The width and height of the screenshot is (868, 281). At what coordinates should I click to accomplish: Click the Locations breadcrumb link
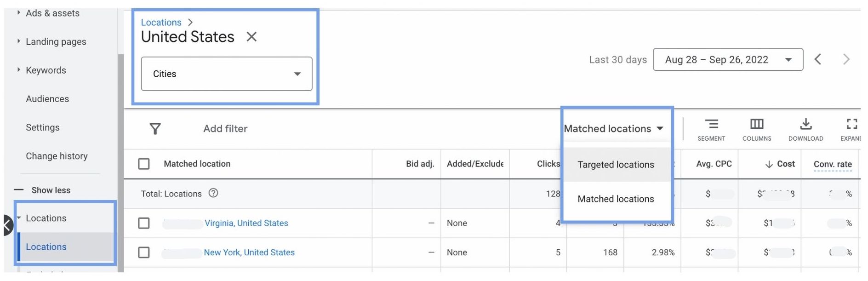(161, 22)
